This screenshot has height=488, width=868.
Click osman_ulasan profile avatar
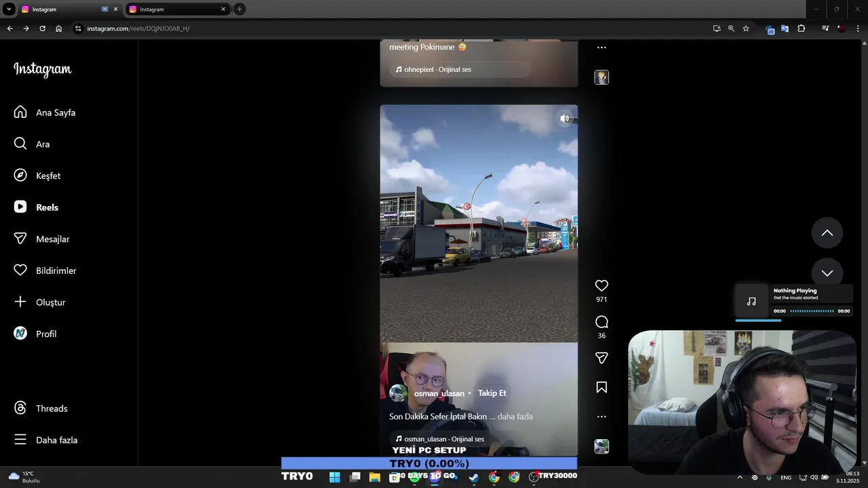[x=399, y=393]
